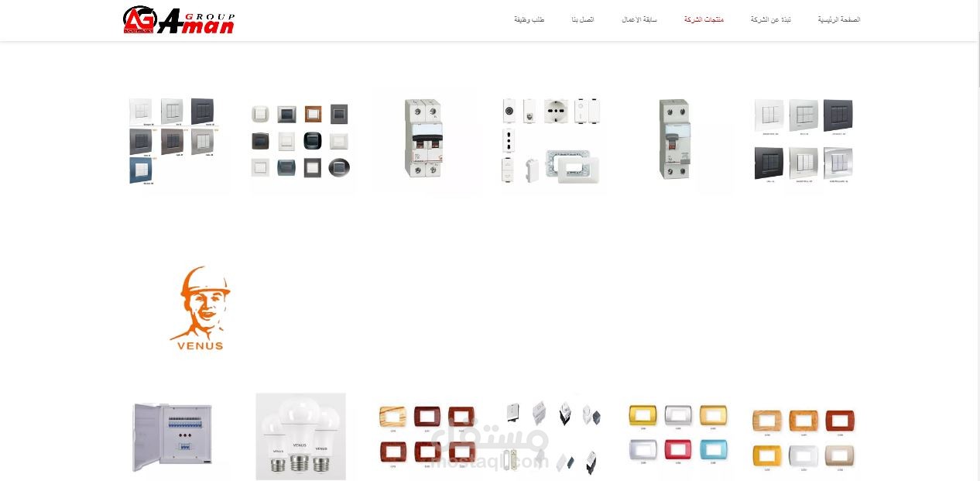Go to نبذة عن الشركة page
The height and width of the screenshot is (481, 980).
click(x=770, y=19)
